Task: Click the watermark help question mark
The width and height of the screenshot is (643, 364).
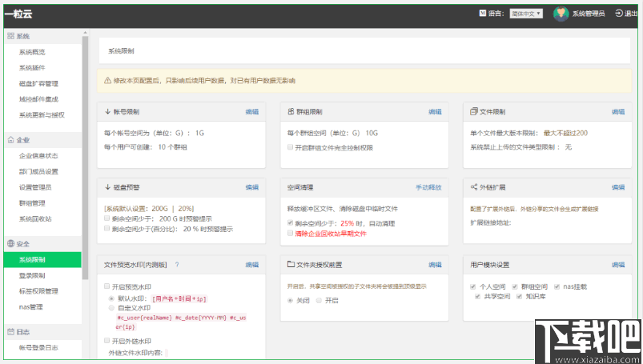Action: (x=177, y=265)
